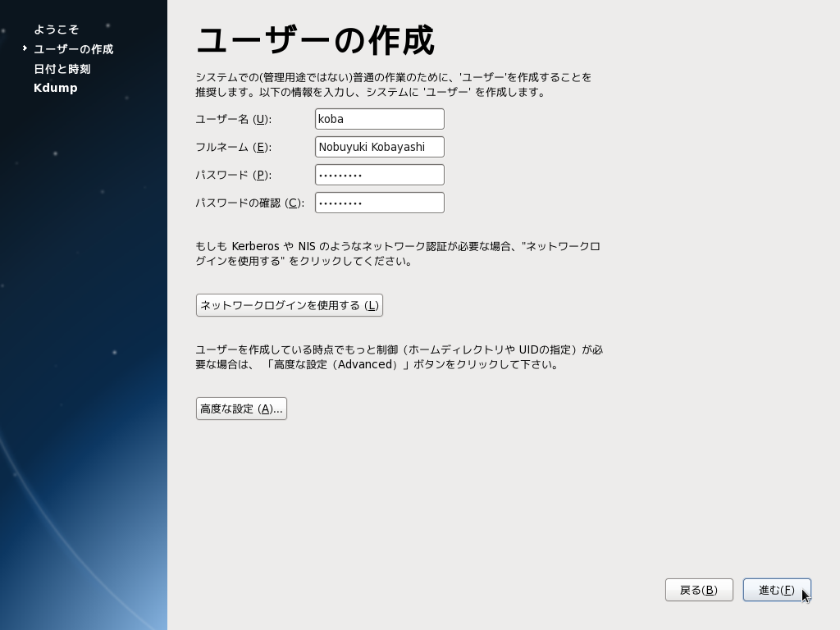
Task: Click the Kerberos and NIS description text
Action: pyautogui.click(x=398, y=253)
